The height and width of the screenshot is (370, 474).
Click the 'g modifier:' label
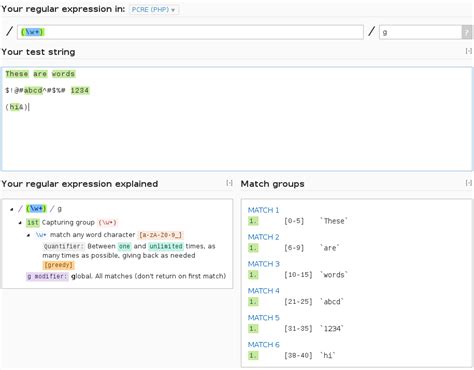[x=47, y=277]
